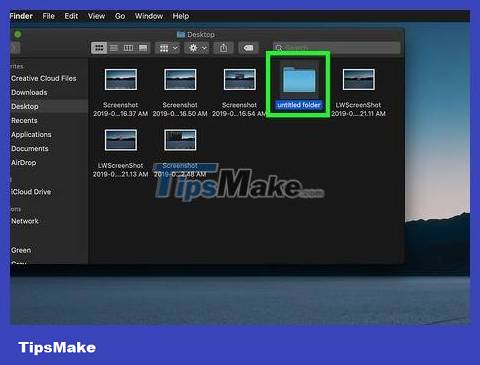Screen dimensions: 480x365
Task: Click the green window zoom button
Action: pyautogui.click(x=18, y=34)
